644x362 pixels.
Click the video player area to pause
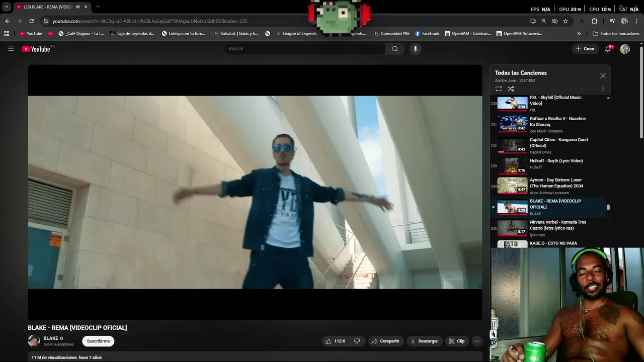255,192
